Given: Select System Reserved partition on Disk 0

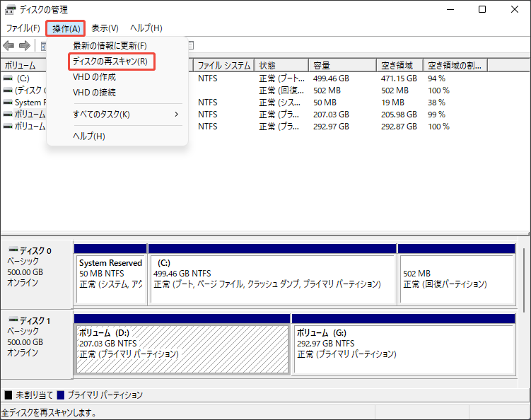Looking at the screenshot, I should pos(110,279).
